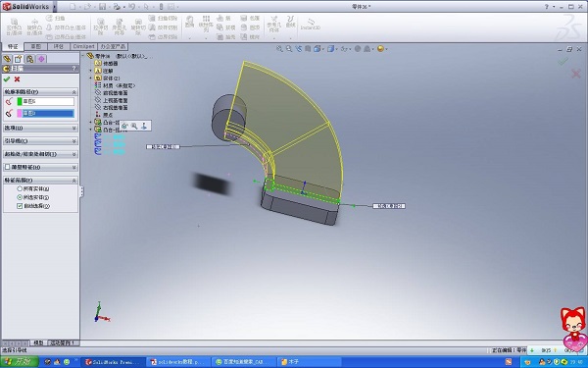Expand the Annotations (注解) tree node

[x=90, y=71]
